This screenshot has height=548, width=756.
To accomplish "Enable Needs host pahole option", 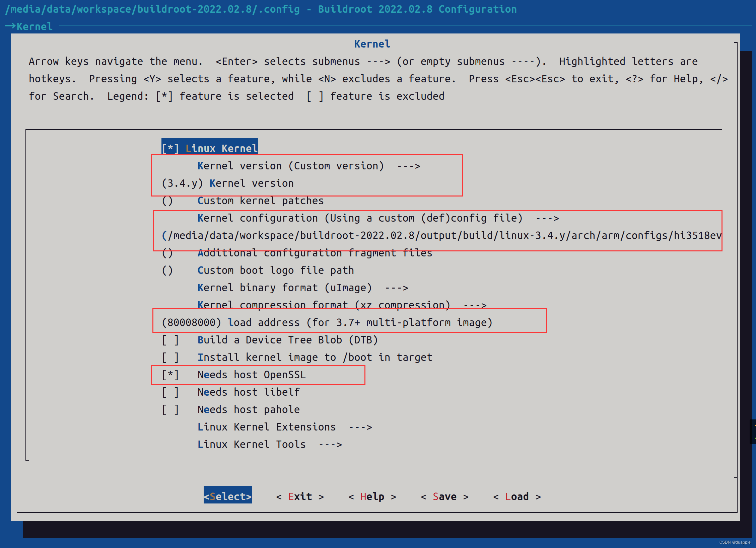I will click(x=248, y=409).
